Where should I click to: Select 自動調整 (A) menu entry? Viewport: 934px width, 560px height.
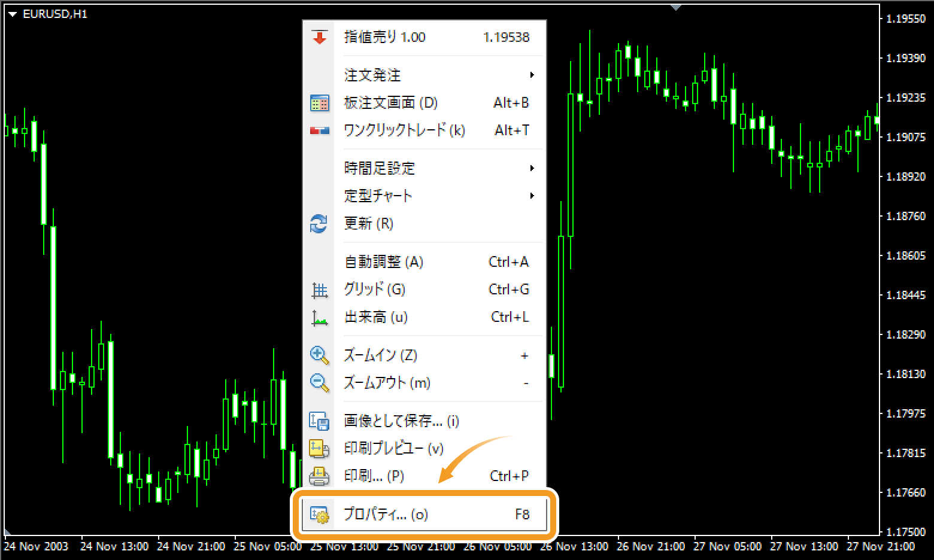[x=424, y=262]
